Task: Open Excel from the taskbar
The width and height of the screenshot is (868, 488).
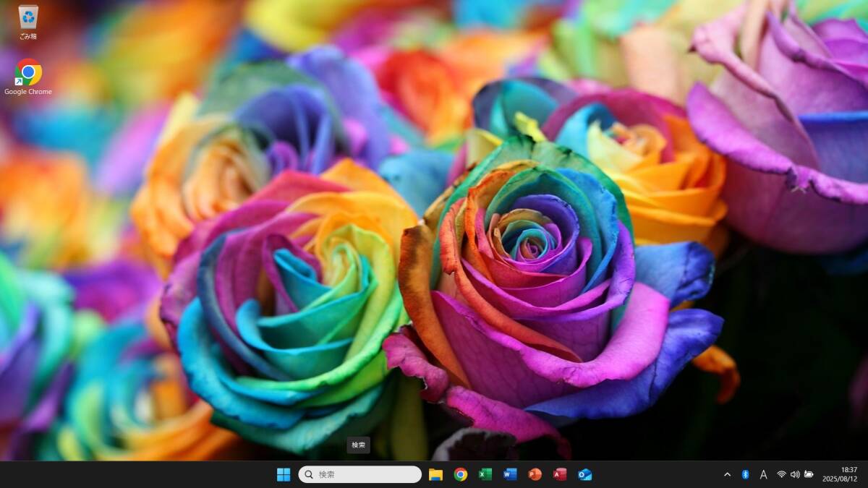Action: tap(485, 474)
